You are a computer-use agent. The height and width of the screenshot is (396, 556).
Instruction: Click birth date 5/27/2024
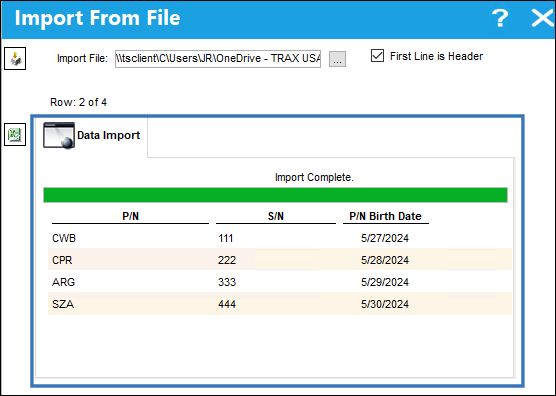(x=385, y=238)
